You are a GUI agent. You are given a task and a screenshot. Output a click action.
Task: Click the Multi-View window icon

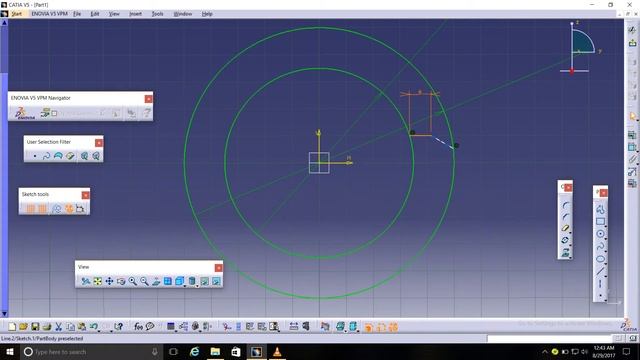[x=167, y=281]
